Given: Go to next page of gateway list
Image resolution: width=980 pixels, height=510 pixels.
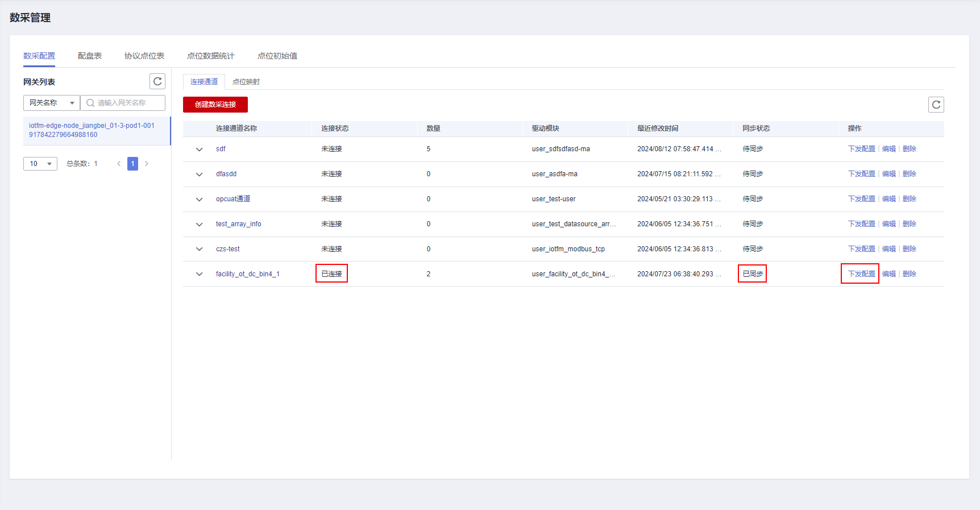Looking at the screenshot, I should [x=147, y=164].
